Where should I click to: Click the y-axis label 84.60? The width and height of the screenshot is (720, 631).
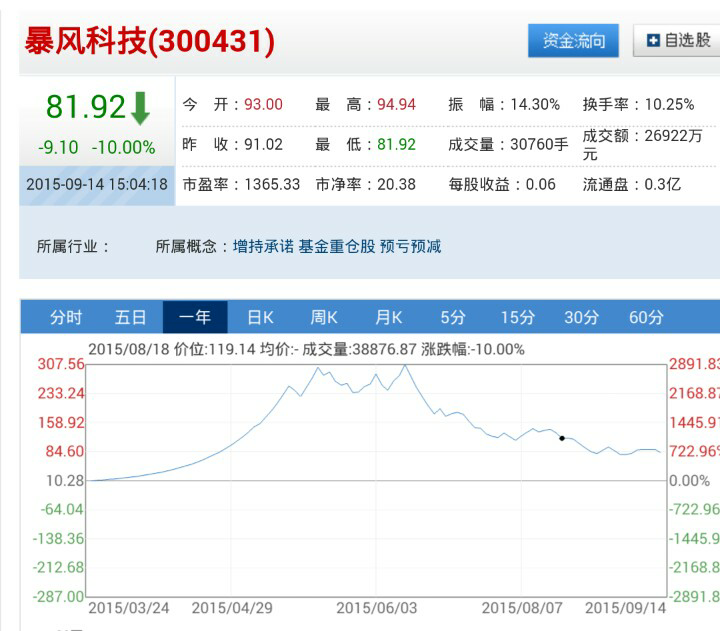[65, 451]
